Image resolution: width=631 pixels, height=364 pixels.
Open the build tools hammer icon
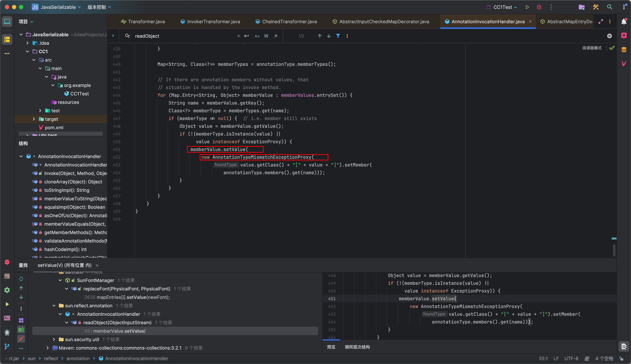click(x=596, y=7)
